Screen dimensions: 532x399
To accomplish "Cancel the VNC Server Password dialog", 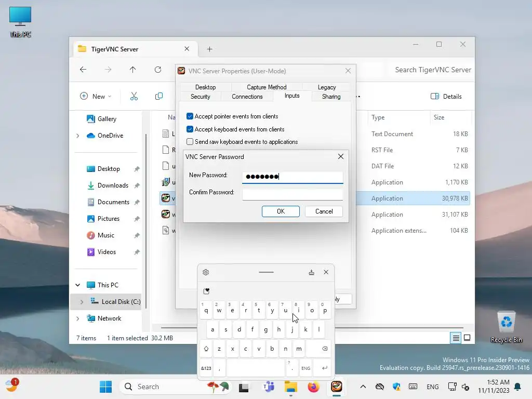I will [x=324, y=211].
